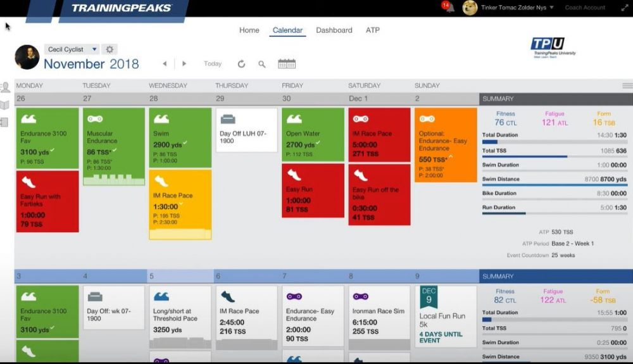Click the Tinker Tomac Zolder Nys avatar
Viewport: 633px width, 364px height.
470,8
